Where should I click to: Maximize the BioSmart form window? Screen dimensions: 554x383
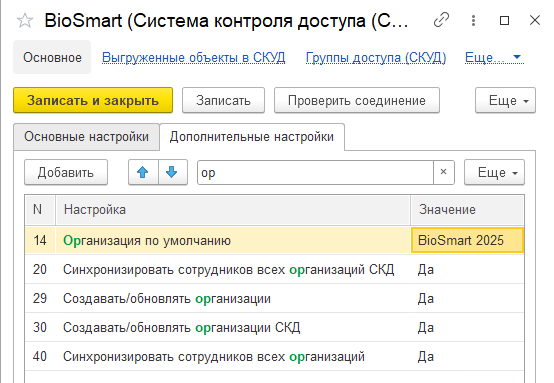tap(504, 20)
